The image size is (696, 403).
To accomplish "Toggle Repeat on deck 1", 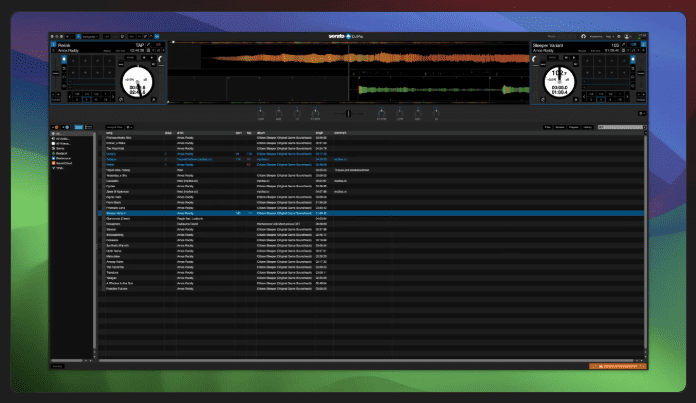I will click(107, 51).
